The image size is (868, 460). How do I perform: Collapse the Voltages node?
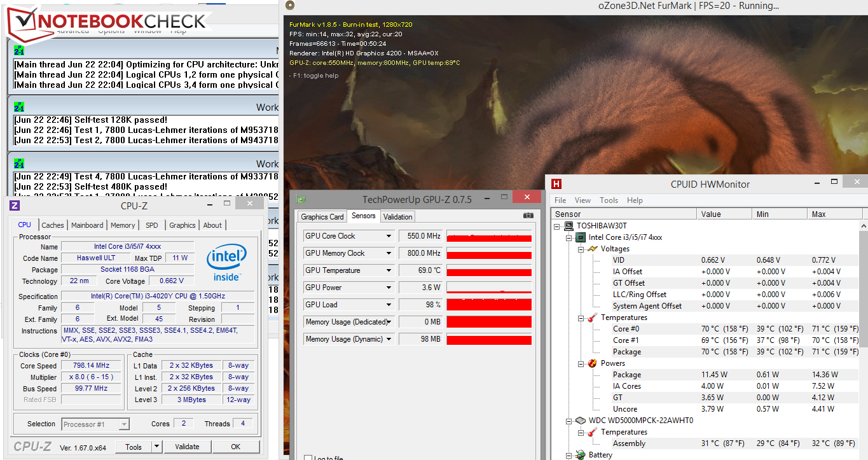click(x=581, y=249)
